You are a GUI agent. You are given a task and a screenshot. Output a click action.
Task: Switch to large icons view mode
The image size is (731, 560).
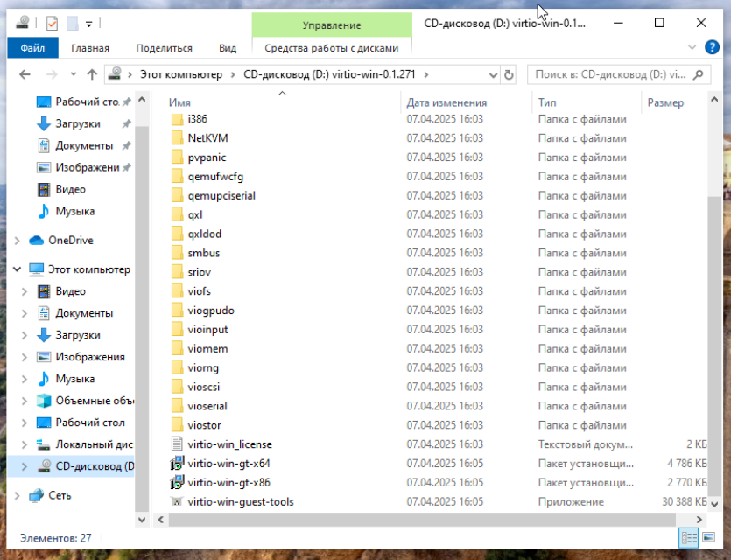click(x=706, y=539)
